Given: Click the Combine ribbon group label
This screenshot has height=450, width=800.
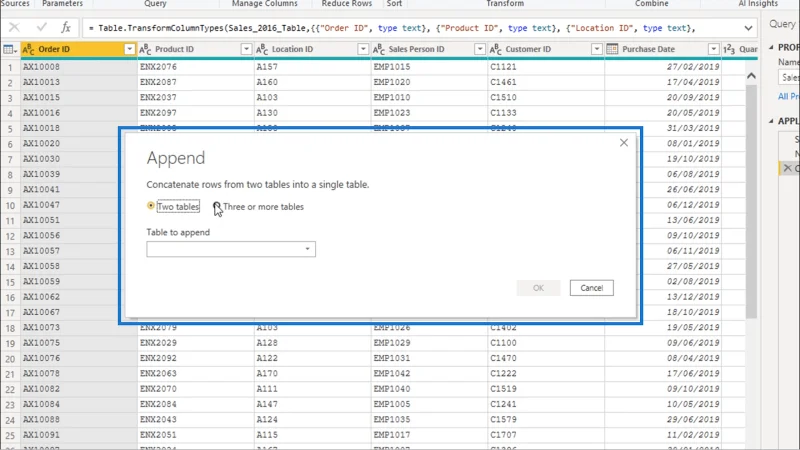Looking at the screenshot, I should tap(652, 4).
